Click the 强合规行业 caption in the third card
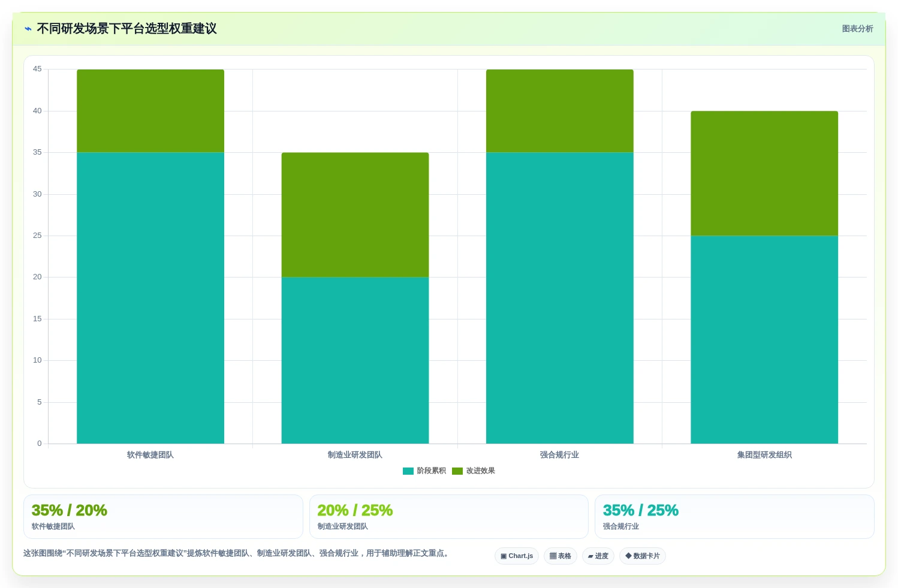This screenshot has height=588, width=898. pos(621,526)
